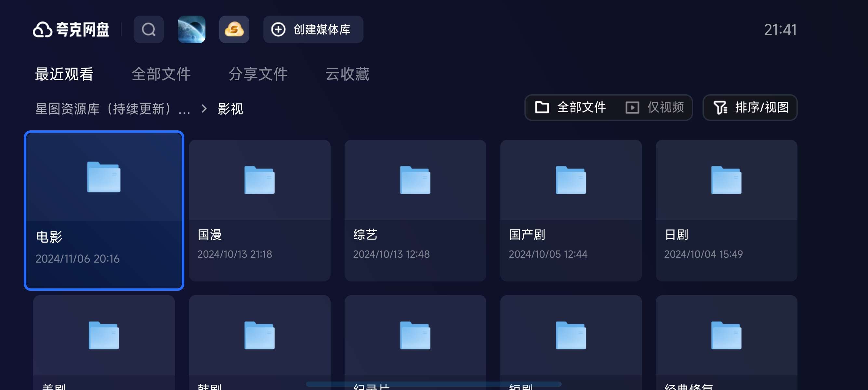Screen dimensions: 868x390
Task: Click the date 2024/11/06 20:16
Action: click(77, 258)
